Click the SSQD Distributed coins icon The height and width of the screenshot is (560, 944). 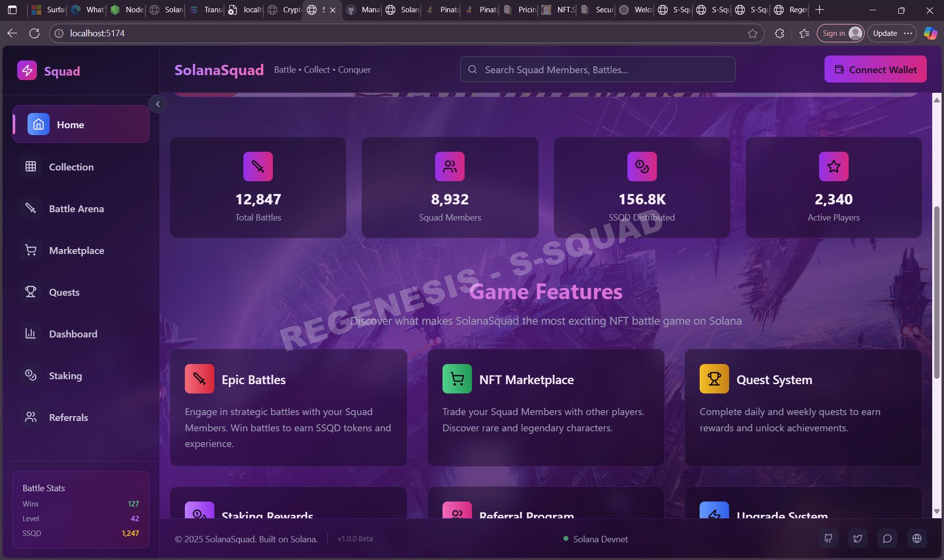point(642,166)
